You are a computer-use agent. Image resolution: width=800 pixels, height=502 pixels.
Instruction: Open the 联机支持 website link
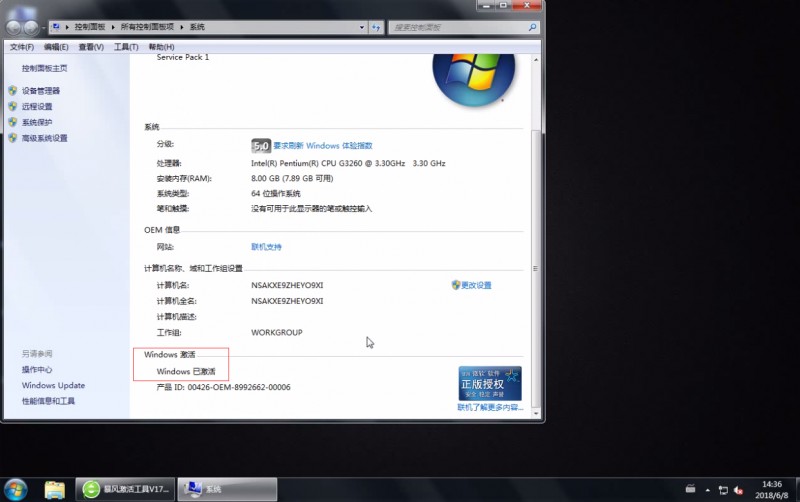(266, 247)
